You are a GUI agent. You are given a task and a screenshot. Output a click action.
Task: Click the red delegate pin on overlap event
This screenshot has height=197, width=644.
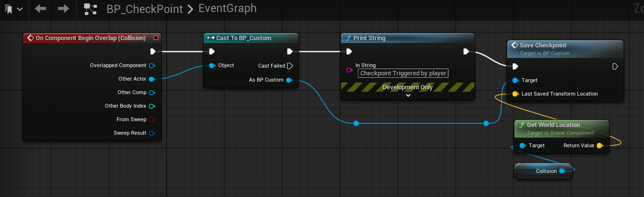coord(155,38)
